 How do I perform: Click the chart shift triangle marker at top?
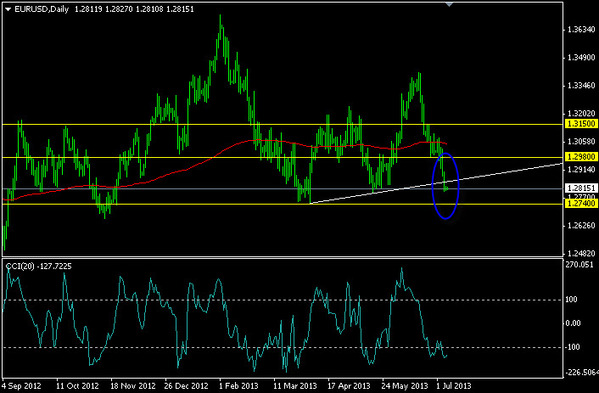click(449, 4)
